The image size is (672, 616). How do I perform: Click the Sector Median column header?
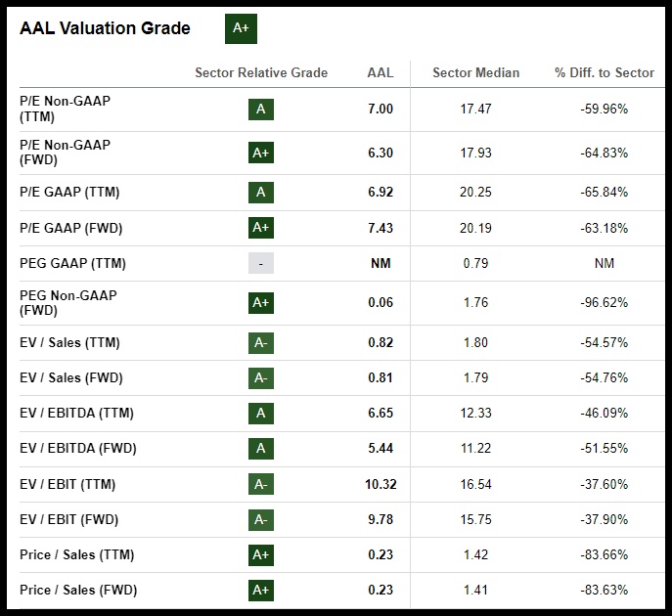[x=475, y=73]
